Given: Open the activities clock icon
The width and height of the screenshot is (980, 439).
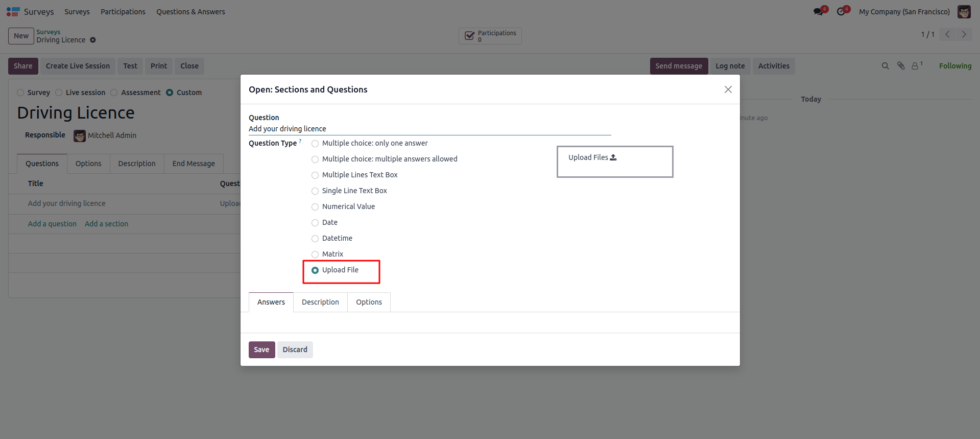Looking at the screenshot, I should (841, 12).
